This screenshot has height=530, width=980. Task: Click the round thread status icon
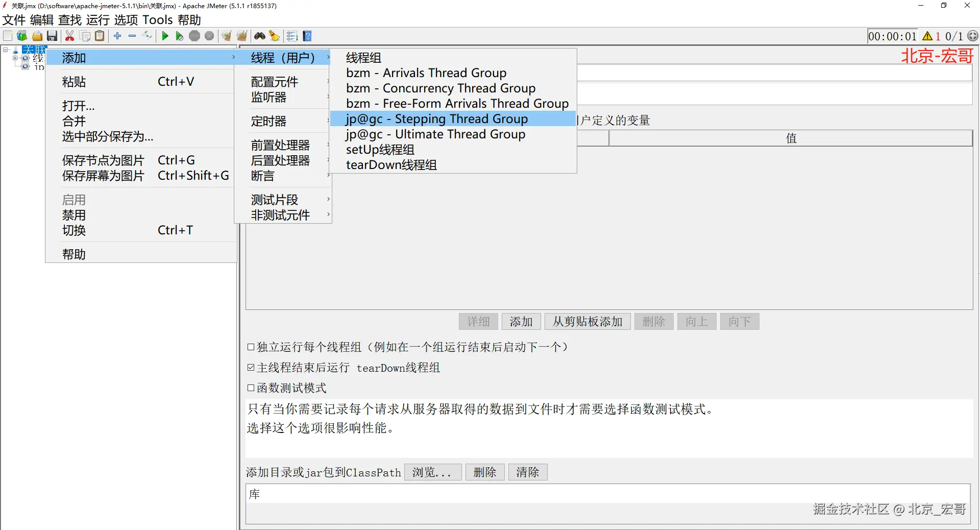coord(973,36)
